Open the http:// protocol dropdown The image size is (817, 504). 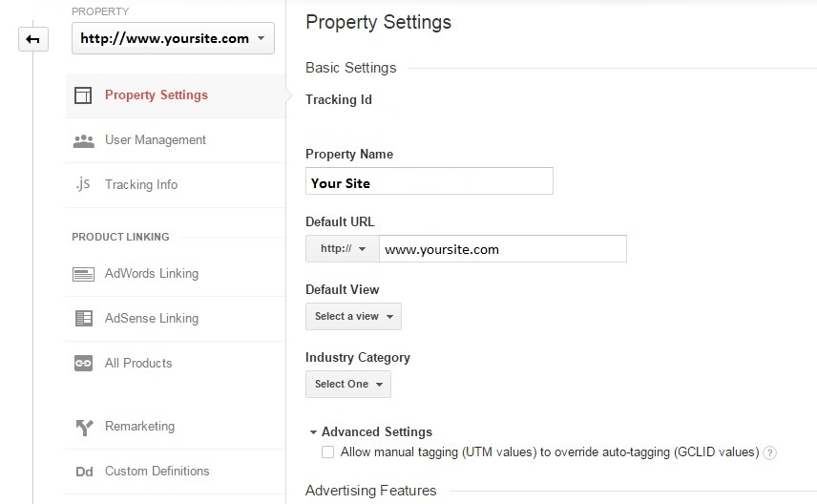pyautogui.click(x=342, y=249)
